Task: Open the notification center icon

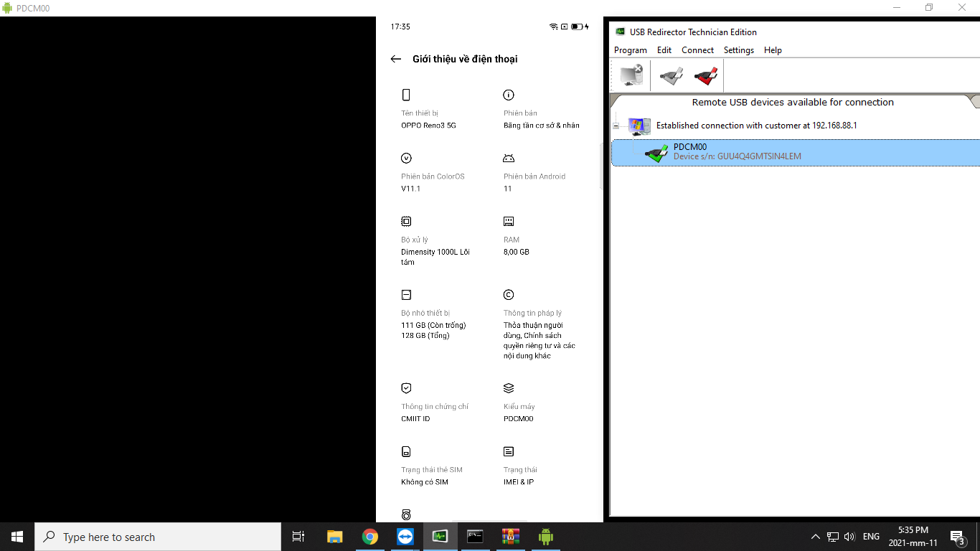Action: [x=957, y=537]
